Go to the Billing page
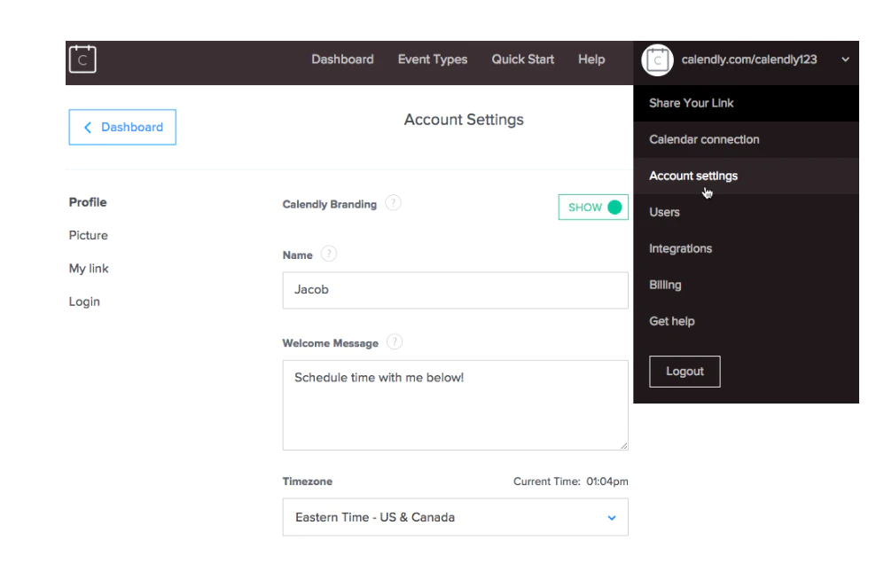This screenshot has width=884, height=588. [x=665, y=284]
